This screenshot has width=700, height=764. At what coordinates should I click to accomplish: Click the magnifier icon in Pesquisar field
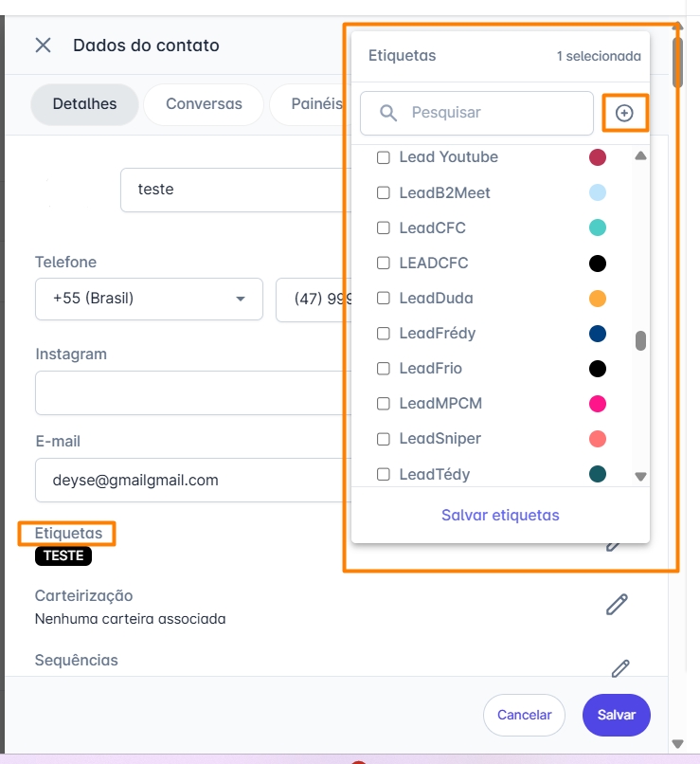(388, 113)
